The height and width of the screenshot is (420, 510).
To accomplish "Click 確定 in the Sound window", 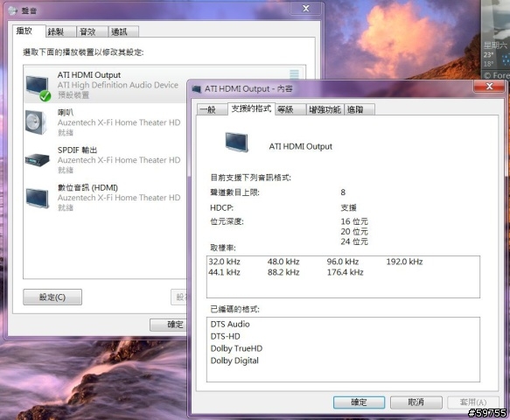I will [x=169, y=325].
